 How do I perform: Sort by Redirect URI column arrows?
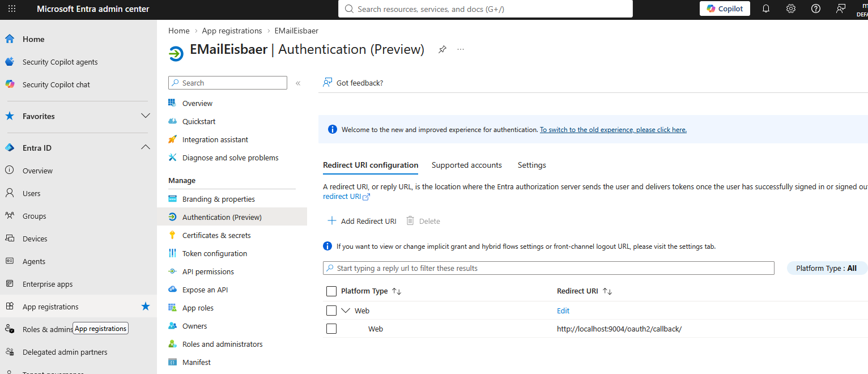click(607, 291)
